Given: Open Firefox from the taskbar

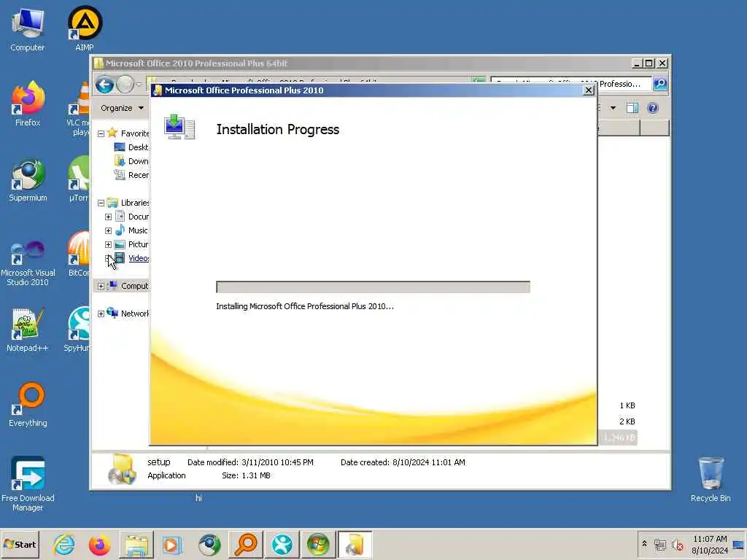Looking at the screenshot, I should coord(99,545).
